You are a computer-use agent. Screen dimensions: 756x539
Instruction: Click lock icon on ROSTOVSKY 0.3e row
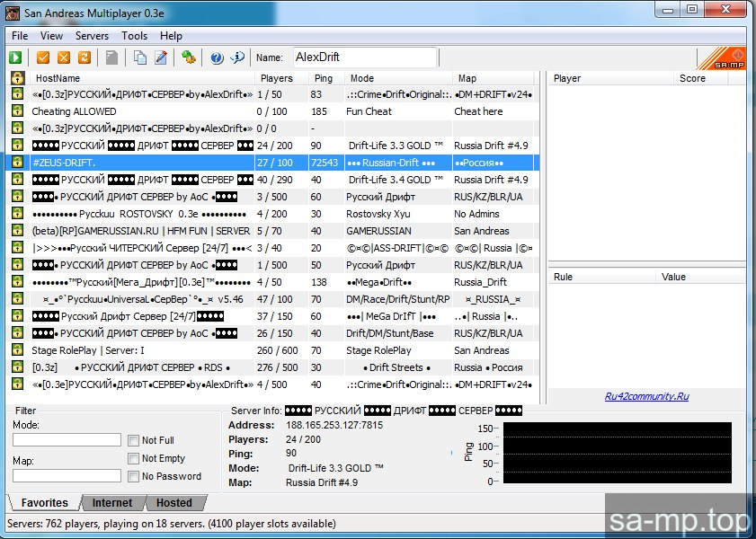[x=18, y=214]
